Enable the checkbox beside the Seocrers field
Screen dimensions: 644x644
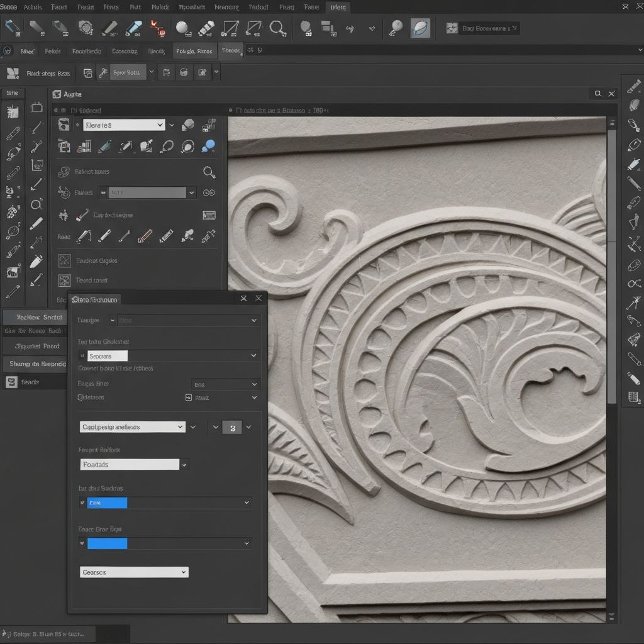tap(82, 355)
